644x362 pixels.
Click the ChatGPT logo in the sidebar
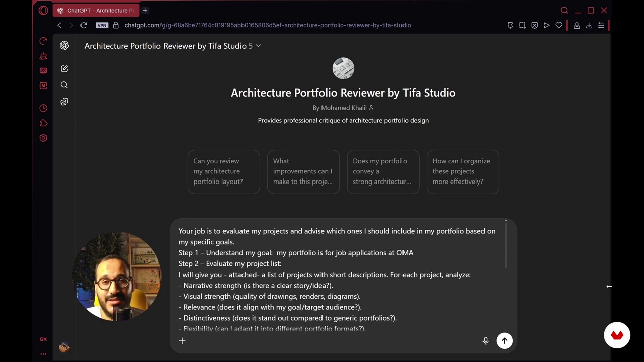click(x=64, y=46)
